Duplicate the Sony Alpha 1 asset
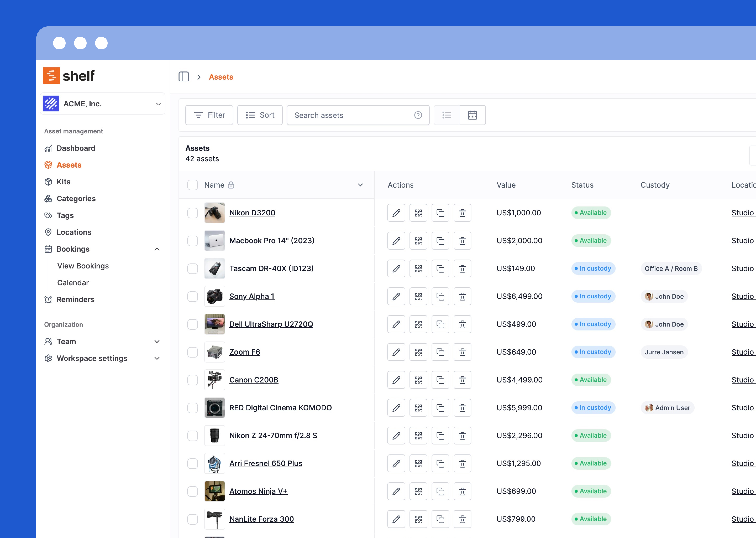The width and height of the screenshot is (756, 538). tap(440, 296)
